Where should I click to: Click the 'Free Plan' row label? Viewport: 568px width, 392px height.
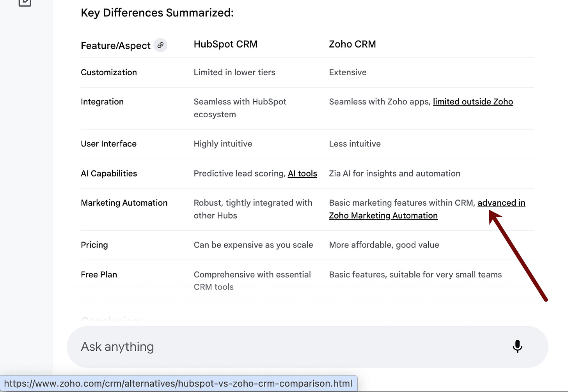coord(99,275)
